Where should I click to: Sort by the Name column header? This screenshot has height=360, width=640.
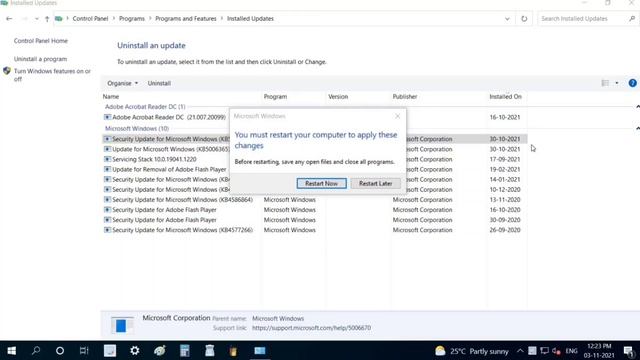(111, 97)
